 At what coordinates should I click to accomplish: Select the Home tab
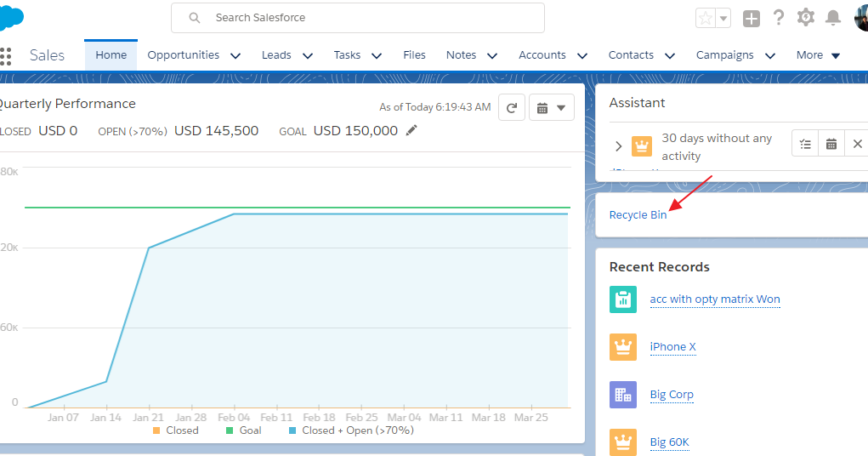pos(111,54)
